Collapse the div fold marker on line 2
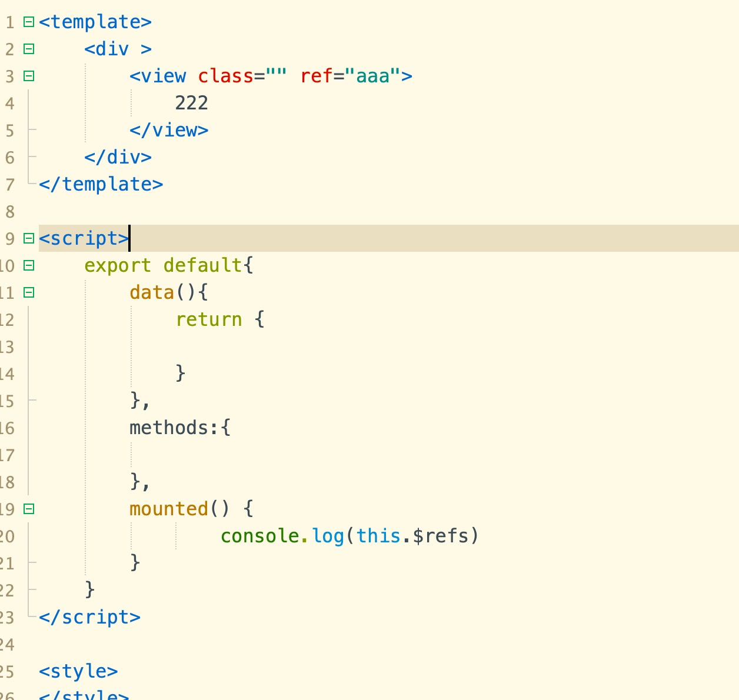The image size is (739, 700). coord(28,49)
